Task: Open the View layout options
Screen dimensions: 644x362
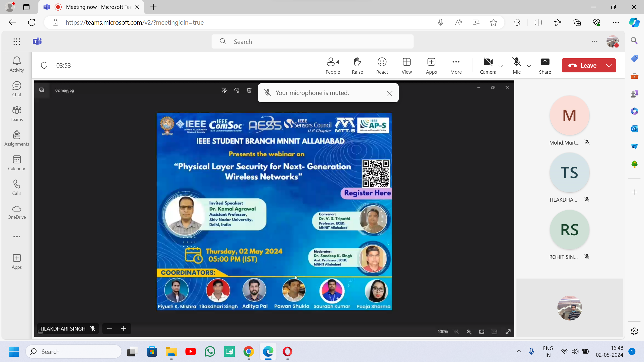Action: point(407,65)
